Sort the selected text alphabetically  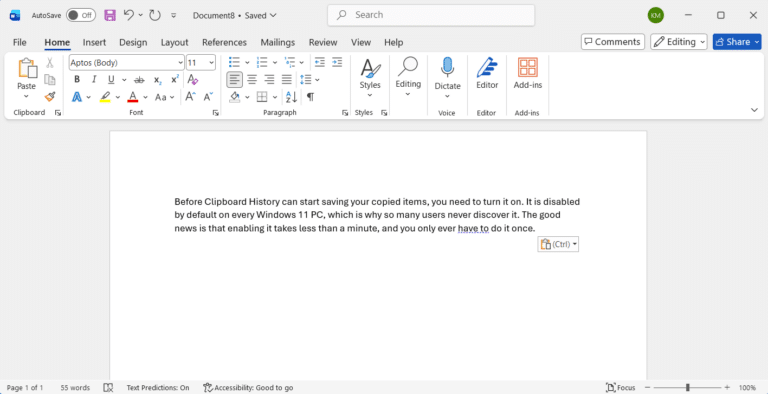click(291, 97)
